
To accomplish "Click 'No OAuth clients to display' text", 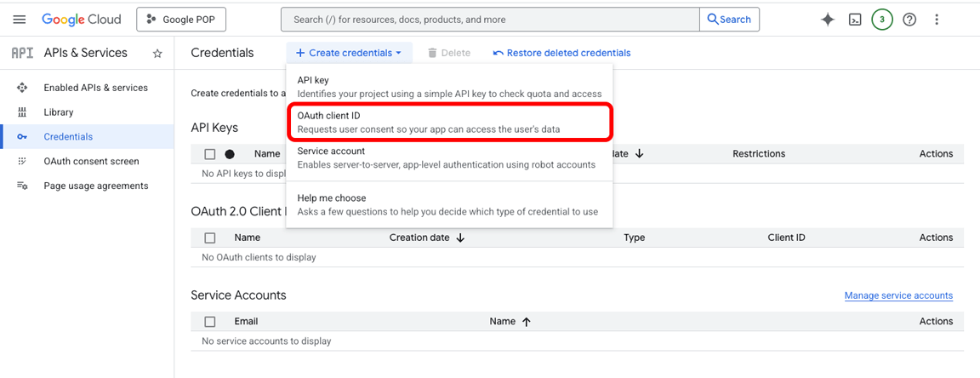I will [x=259, y=257].
